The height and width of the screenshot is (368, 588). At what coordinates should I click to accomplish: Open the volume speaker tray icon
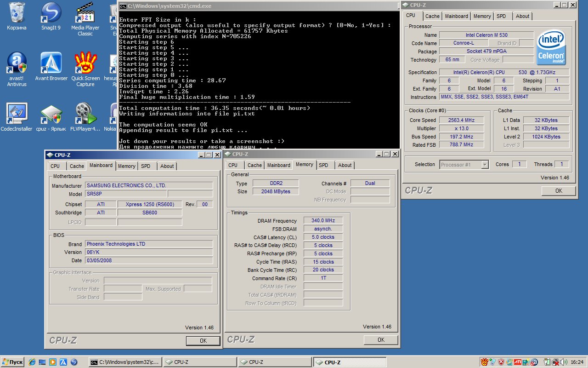(x=563, y=362)
